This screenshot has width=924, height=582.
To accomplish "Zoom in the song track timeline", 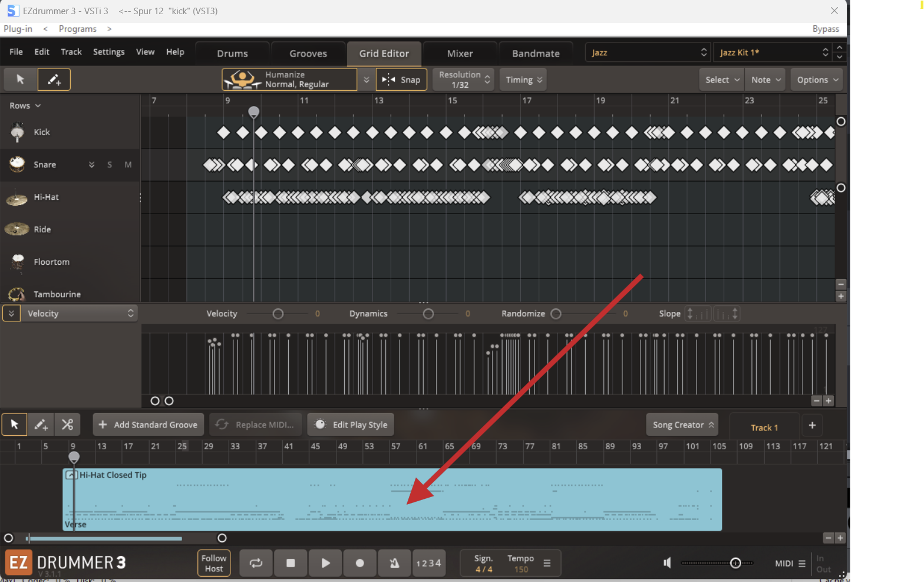I will [x=840, y=538].
